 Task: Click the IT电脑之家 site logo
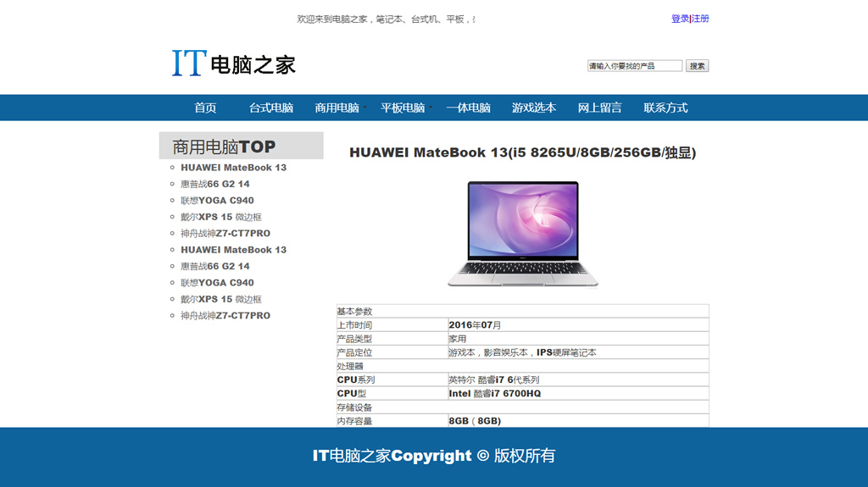pos(234,64)
